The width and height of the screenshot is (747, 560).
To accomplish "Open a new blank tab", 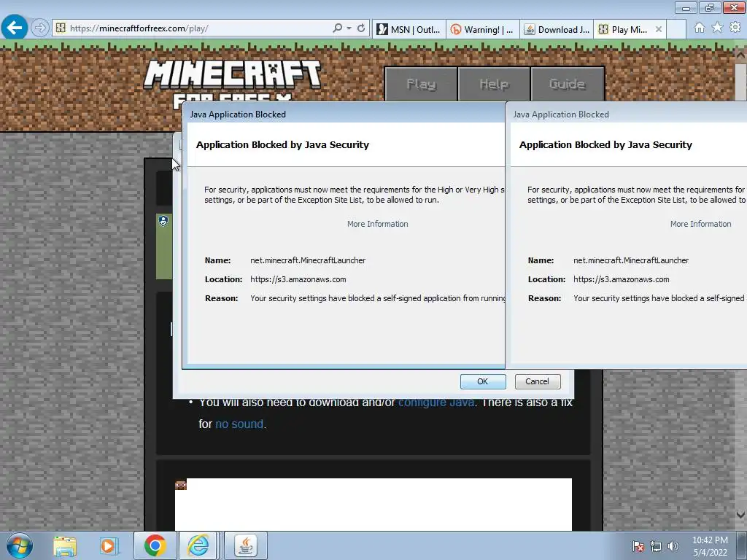I will pyautogui.click(x=676, y=29).
